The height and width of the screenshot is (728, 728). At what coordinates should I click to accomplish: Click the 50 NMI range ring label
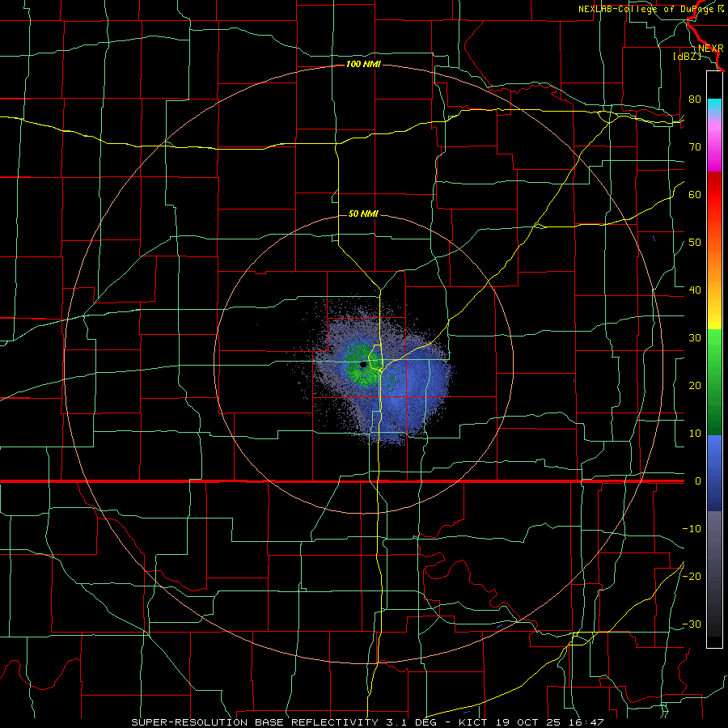click(x=363, y=214)
